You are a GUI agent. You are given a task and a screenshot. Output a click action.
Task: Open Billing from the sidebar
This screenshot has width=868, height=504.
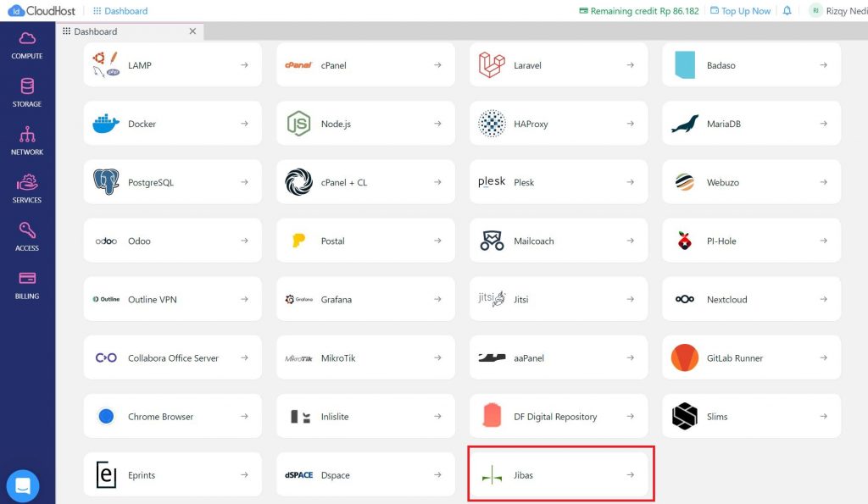[x=26, y=280]
